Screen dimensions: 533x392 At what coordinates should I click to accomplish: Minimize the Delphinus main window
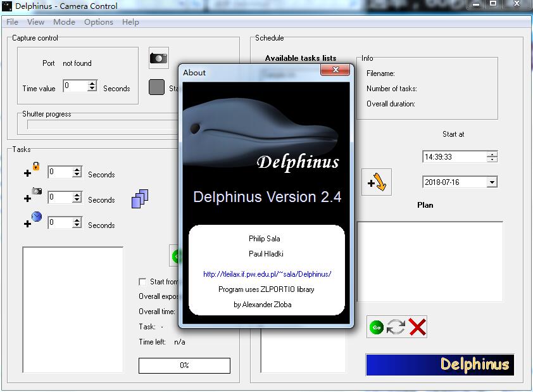coord(476,4)
